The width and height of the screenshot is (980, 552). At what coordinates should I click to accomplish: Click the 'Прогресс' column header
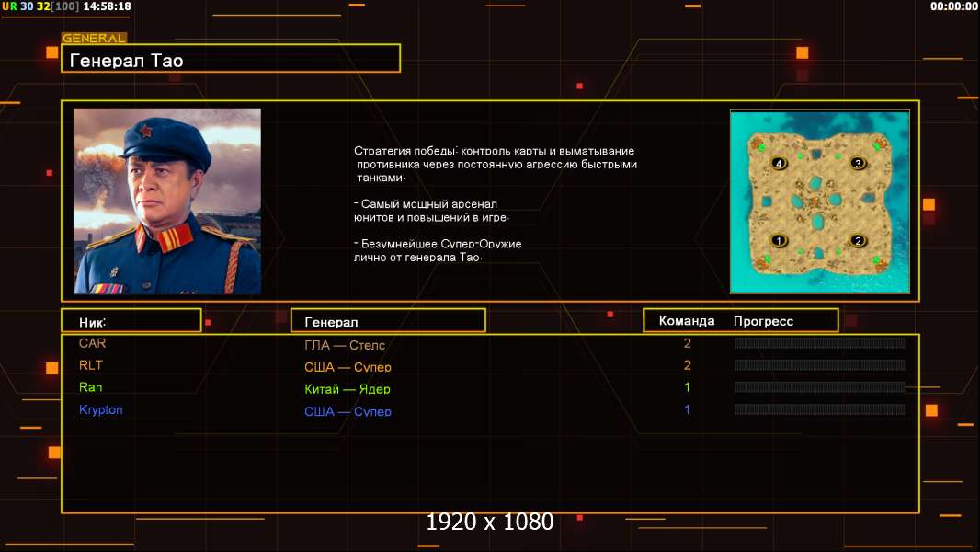coord(763,321)
